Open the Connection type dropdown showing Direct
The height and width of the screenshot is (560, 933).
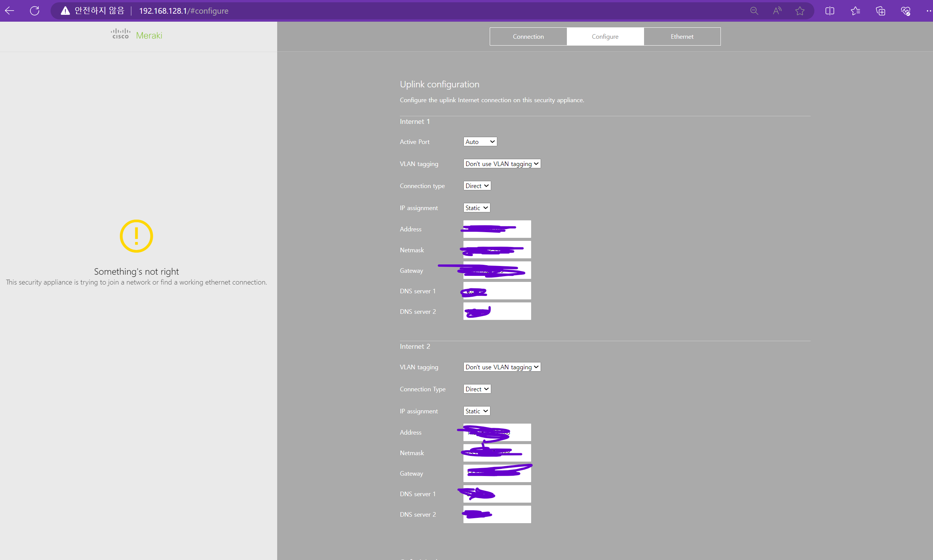[x=477, y=185]
